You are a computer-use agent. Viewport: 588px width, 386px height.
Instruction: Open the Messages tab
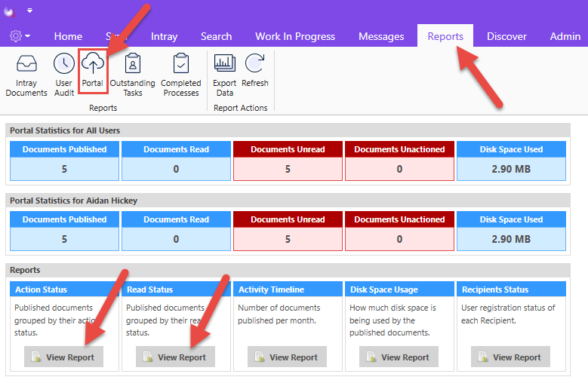pyautogui.click(x=381, y=36)
